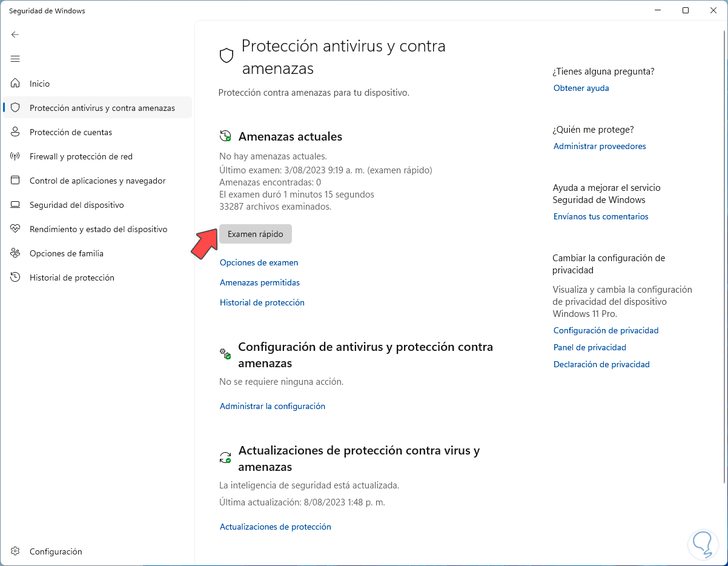This screenshot has width=728, height=566.
Task: Open Administrar proveedores link
Action: [599, 146]
